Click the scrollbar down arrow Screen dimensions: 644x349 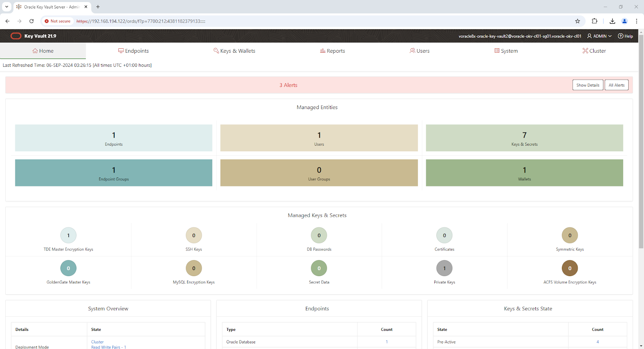click(x=641, y=346)
